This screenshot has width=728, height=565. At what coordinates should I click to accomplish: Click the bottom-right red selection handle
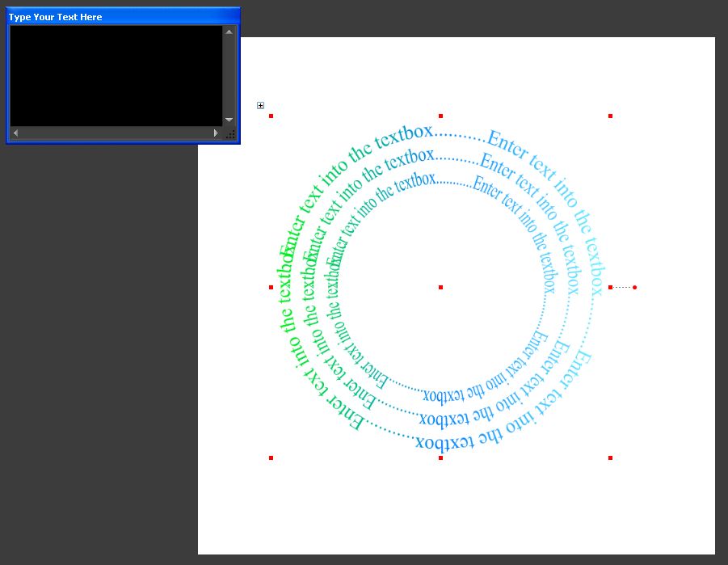tap(610, 457)
